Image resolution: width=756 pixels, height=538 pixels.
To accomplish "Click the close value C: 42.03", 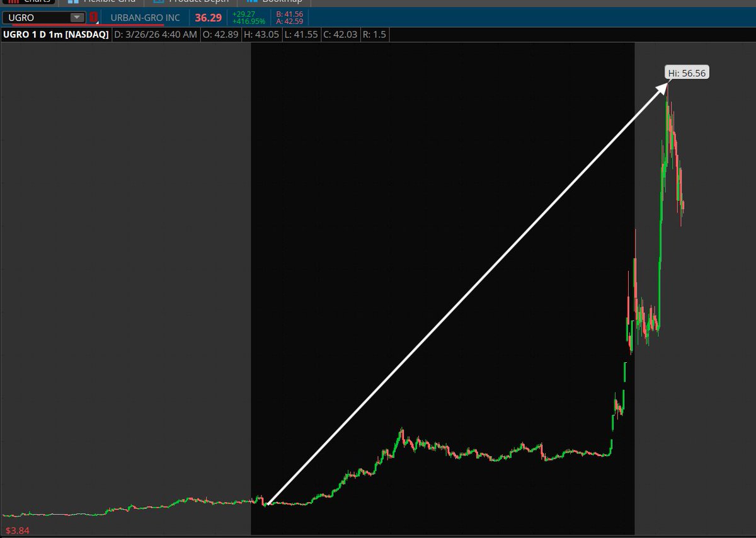I will point(340,34).
